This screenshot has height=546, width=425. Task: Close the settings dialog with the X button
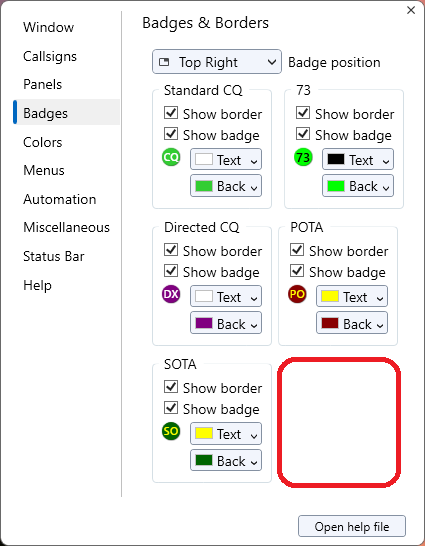click(x=411, y=10)
